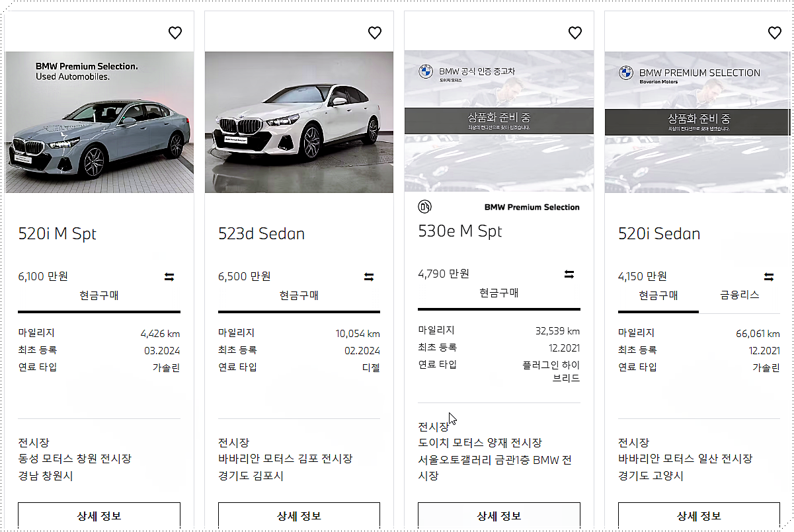Viewport: 794px width, 532px height.
Task: Click the 530e M Spt title
Action: pos(460,231)
